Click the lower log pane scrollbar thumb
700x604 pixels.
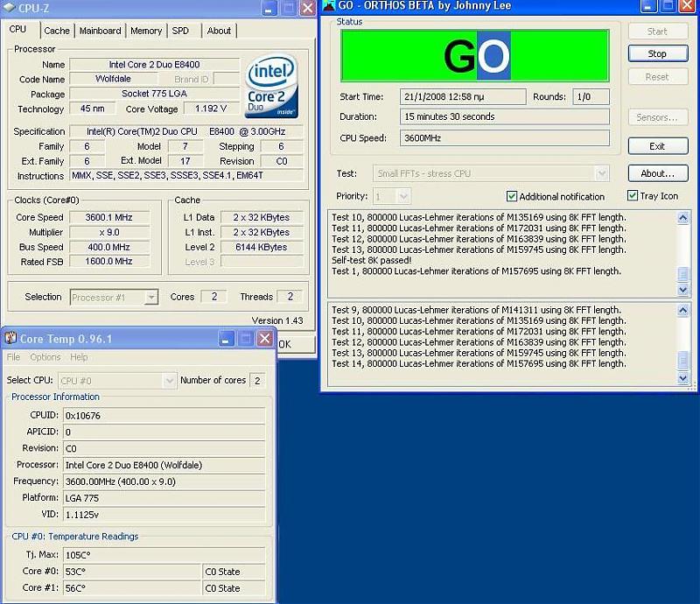(x=683, y=360)
